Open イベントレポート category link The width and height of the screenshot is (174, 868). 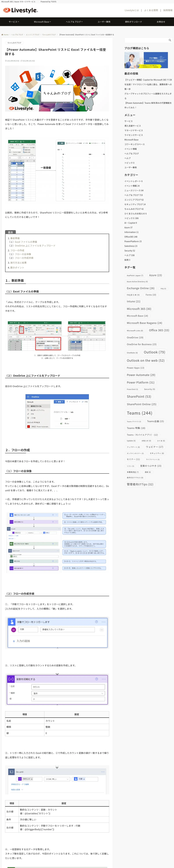coord(133,181)
